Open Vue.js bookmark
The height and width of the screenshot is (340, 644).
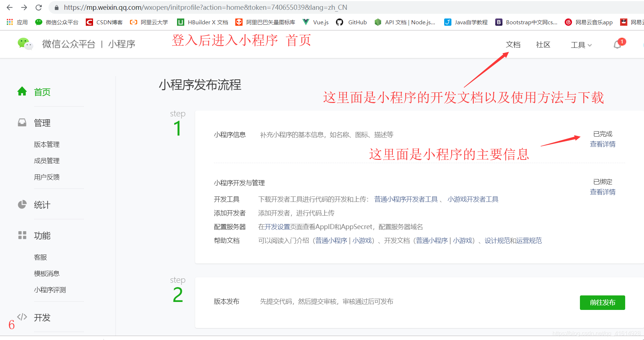(x=315, y=22)
